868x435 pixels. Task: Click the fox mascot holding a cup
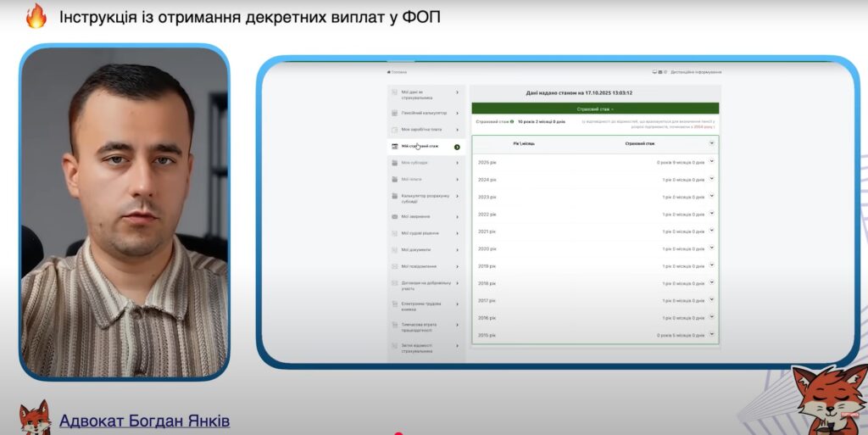pos(829,399)
